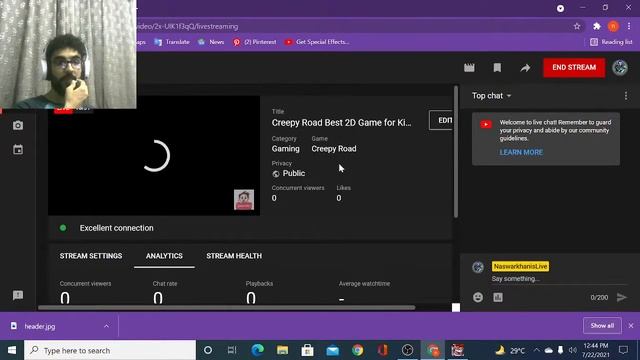Screen dimensions: 640x360
Task: Open the Windows Start menu
Action: 12,350
